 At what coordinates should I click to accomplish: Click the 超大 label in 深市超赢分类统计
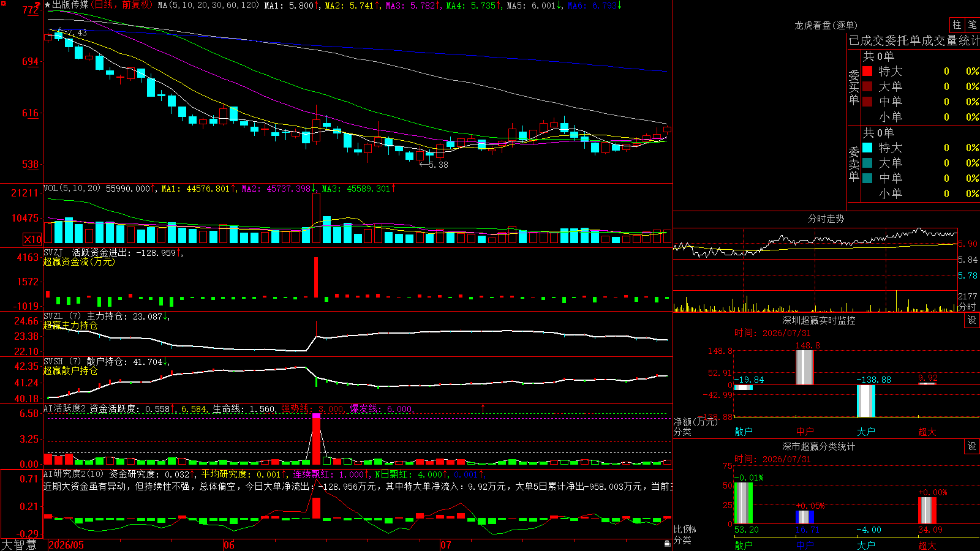927,545
